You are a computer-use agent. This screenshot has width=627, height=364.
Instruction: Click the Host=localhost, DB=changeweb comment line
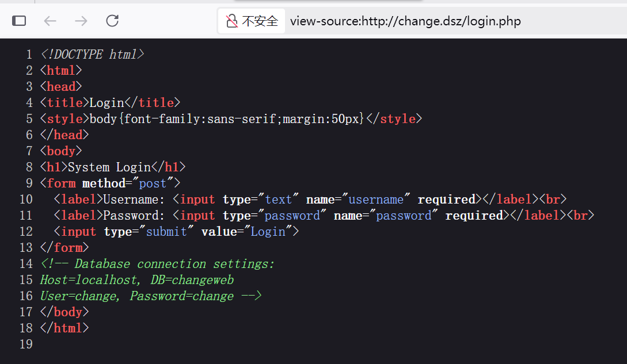click(137, 280)
